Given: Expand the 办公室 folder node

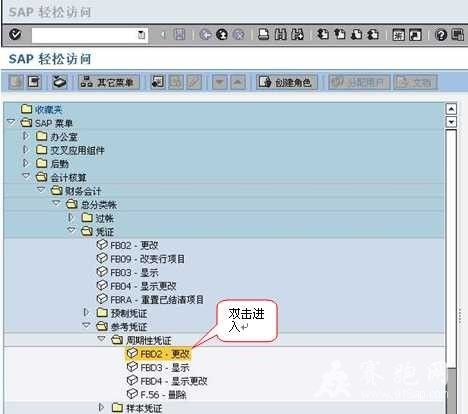Looking at the screenshot, I should point(25,136).
